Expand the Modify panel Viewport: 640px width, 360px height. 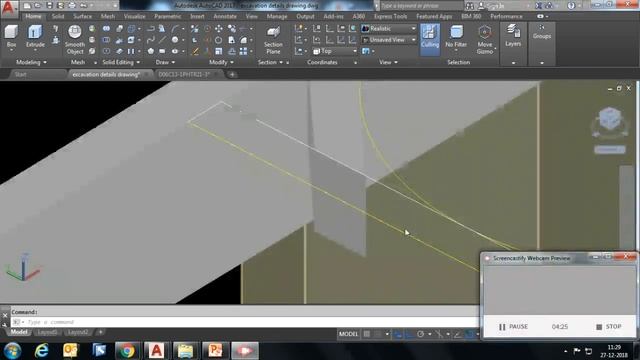pos(221,62)
